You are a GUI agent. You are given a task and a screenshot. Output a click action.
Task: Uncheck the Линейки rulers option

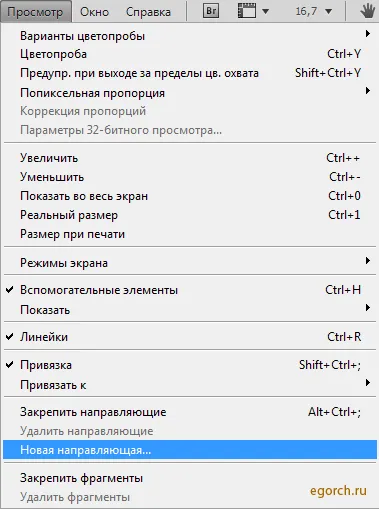tap(190, 337)
